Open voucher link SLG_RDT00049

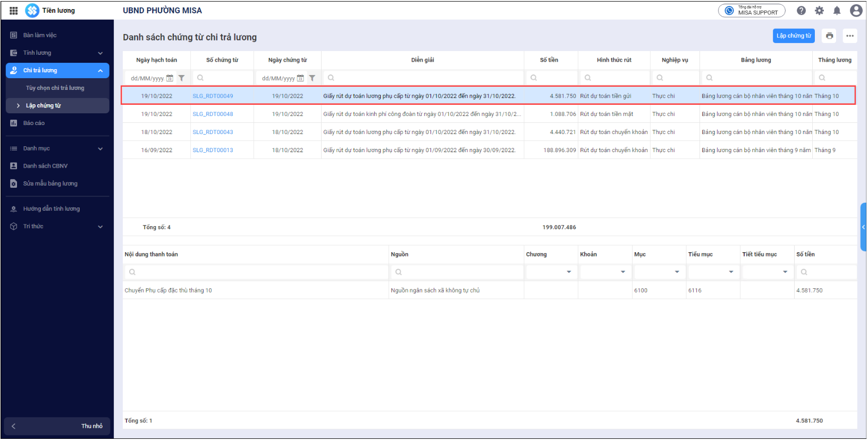coord(213,96)
